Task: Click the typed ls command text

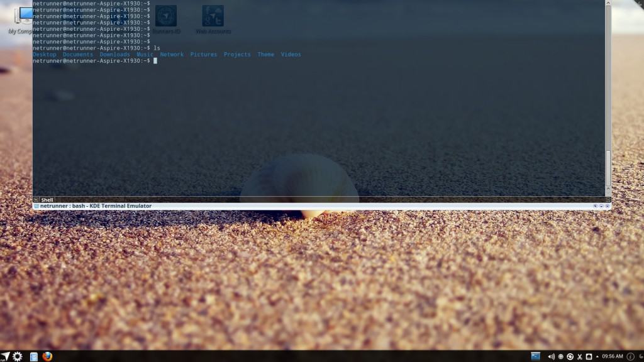Action: [157, 48]
